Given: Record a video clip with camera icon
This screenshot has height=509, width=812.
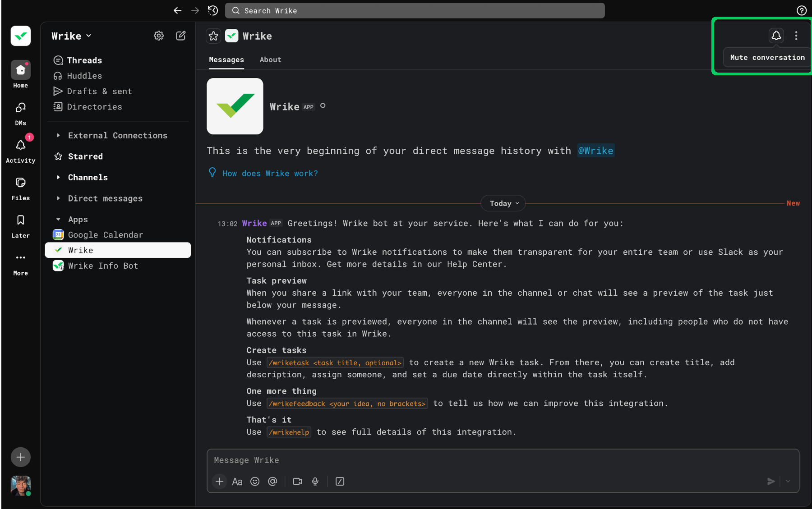Looking at the screenshot, I should coord(297,481).
